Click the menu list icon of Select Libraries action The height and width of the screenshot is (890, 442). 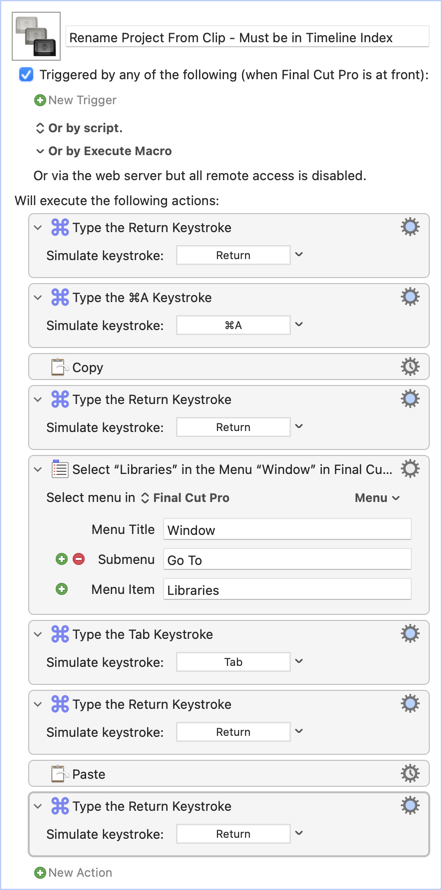tap(59, 469)
